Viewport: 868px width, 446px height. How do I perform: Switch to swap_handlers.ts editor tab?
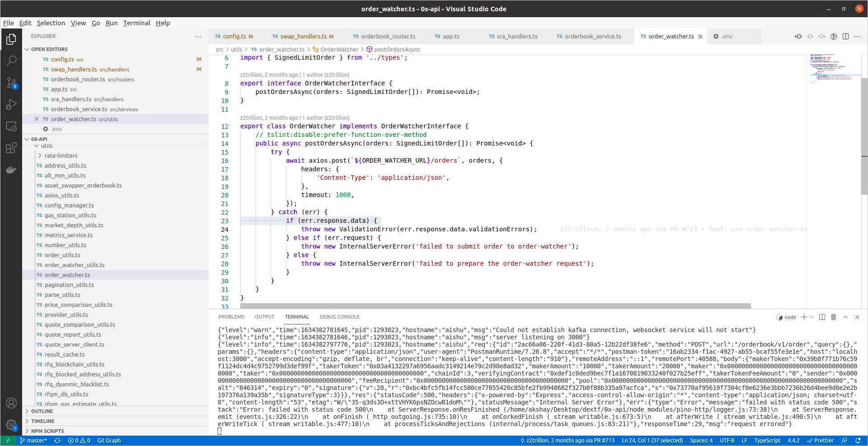click(x=307, y=36)
